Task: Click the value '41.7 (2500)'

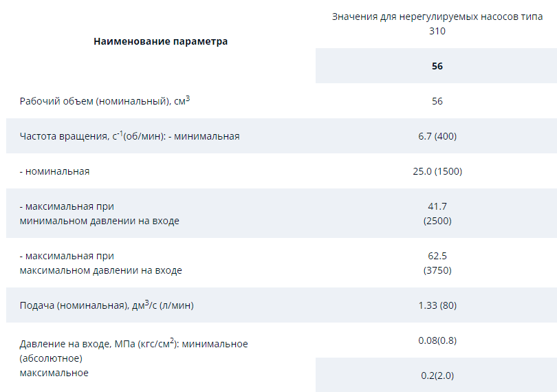Action: [437, 214]
